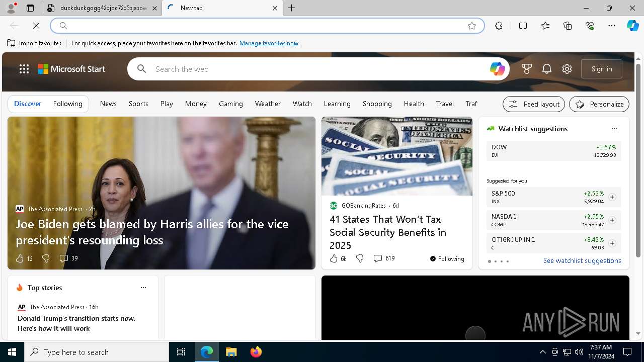Image resolution: width=644 pixels, height=362 pixels.
Task: Dislike the Joe Biden article
Action: coord(46,258)
